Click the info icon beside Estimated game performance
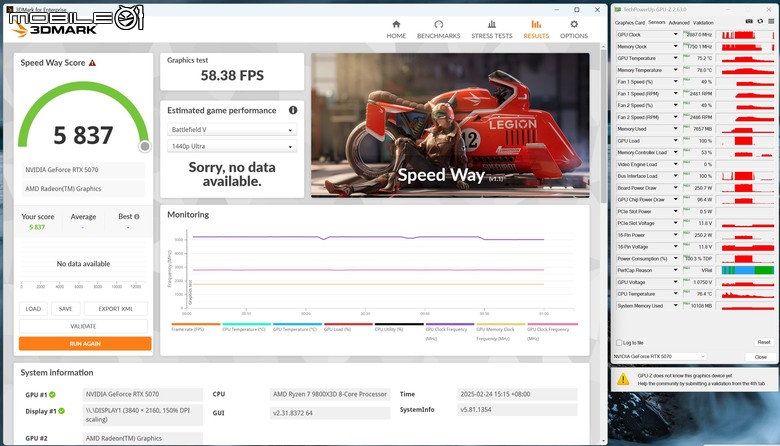Image resolution: width=780 pixels, height=446 pixels. tap(293, 110)
